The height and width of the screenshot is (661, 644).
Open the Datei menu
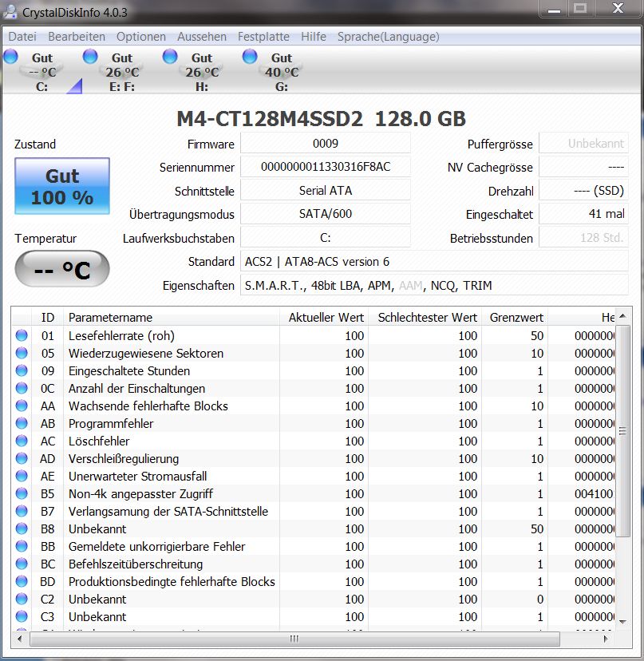22,37
